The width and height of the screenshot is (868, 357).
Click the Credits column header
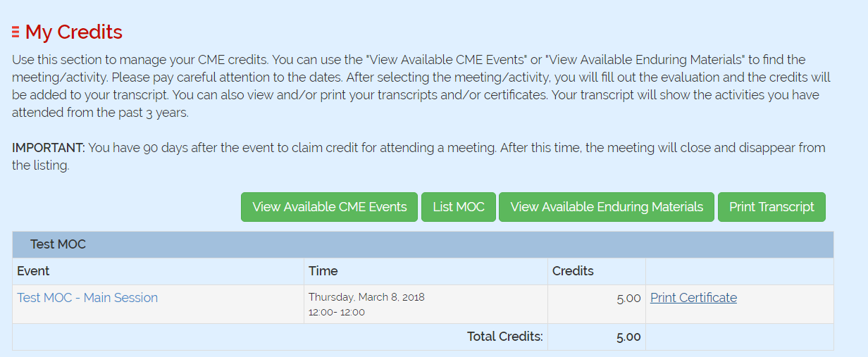(573, 271)
